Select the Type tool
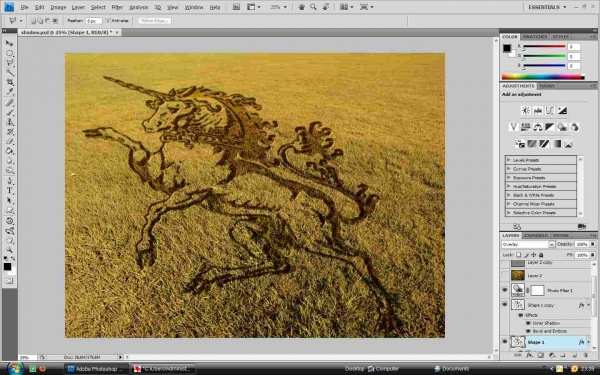 point(10,191)
